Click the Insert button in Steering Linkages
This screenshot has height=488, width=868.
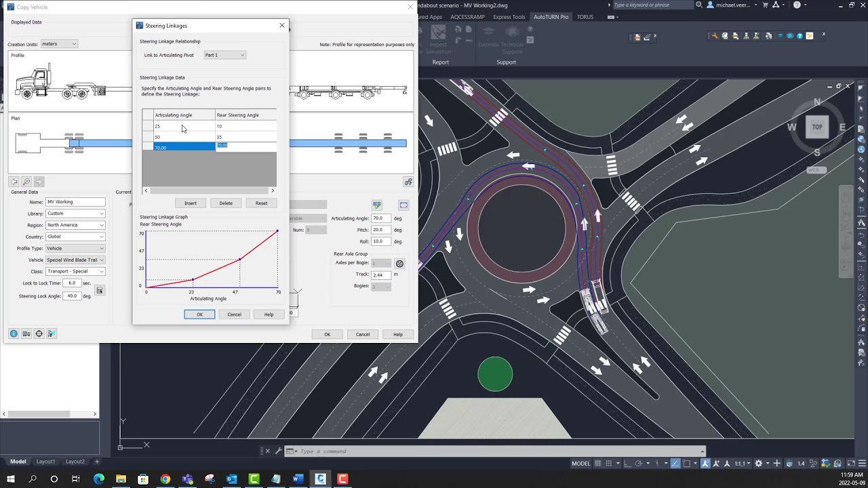coord(191,203)
